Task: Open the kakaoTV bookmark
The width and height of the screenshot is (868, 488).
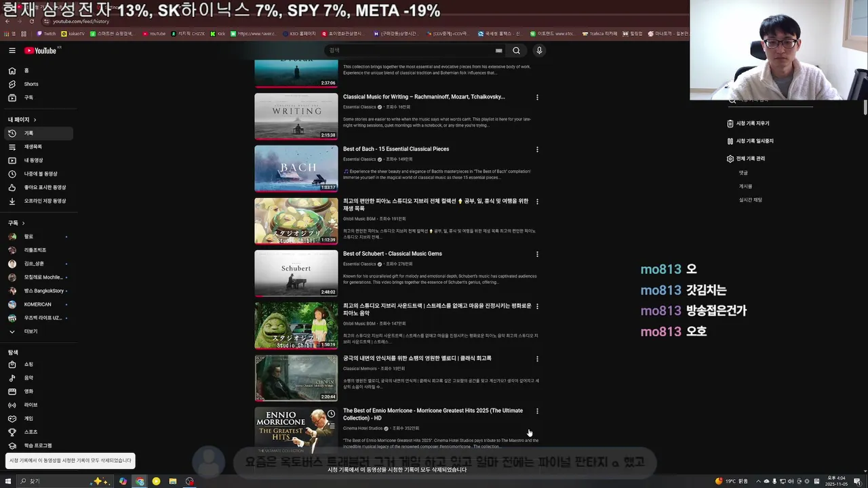Action: coord(73,33)
